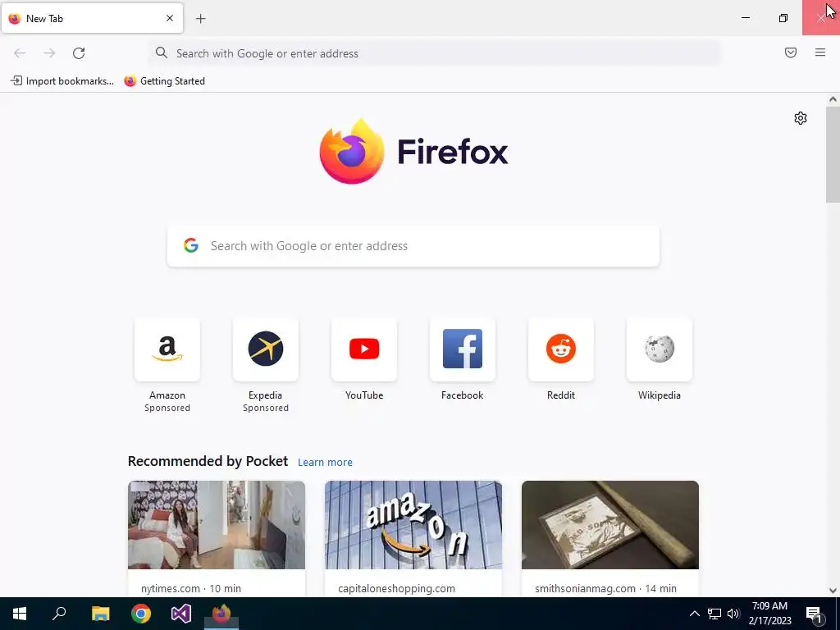
Task: Open new tab personalize gear settings
Action: [x=801, y=118]
